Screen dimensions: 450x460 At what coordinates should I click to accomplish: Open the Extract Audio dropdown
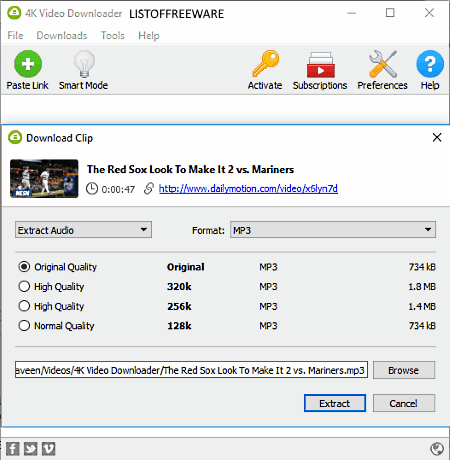[x=83, y=230]
